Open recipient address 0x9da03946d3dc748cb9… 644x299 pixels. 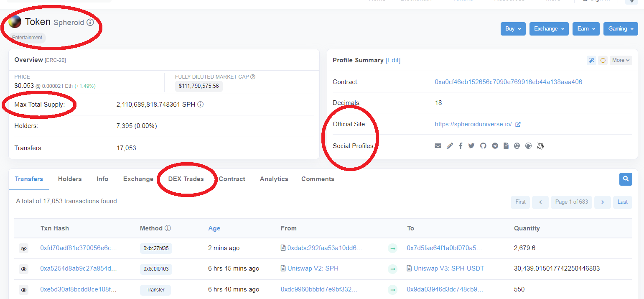click(x=445, y=289)
